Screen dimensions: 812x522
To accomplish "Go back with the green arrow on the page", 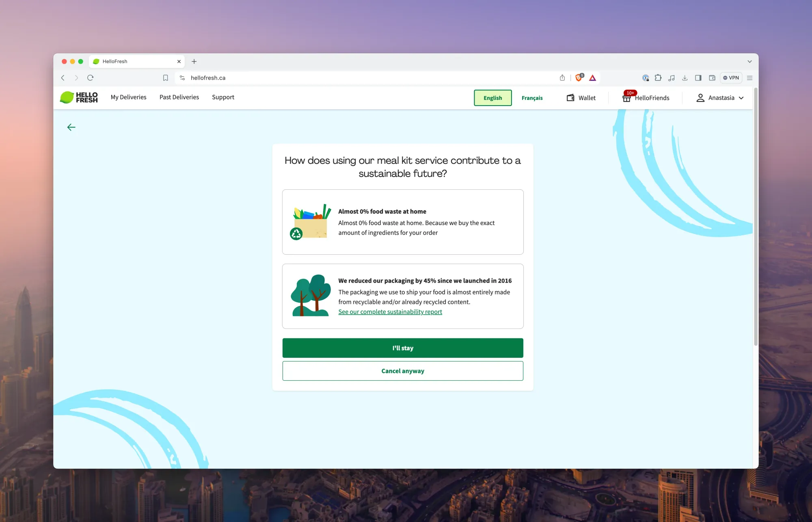I will pos(71,127).
